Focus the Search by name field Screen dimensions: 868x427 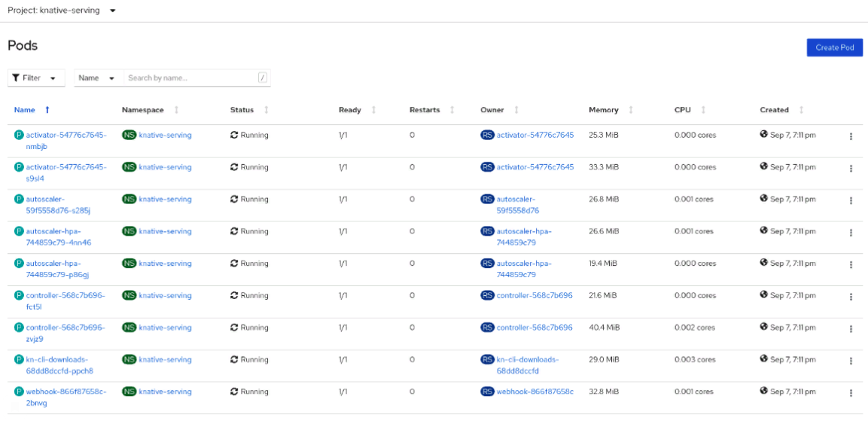pos(191,78)
